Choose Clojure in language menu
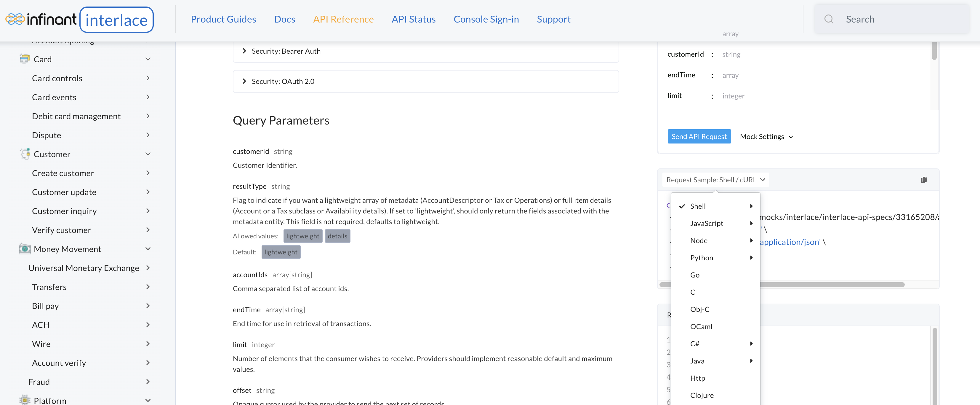This screenshot has height=405, width=980. coord(702,395)
